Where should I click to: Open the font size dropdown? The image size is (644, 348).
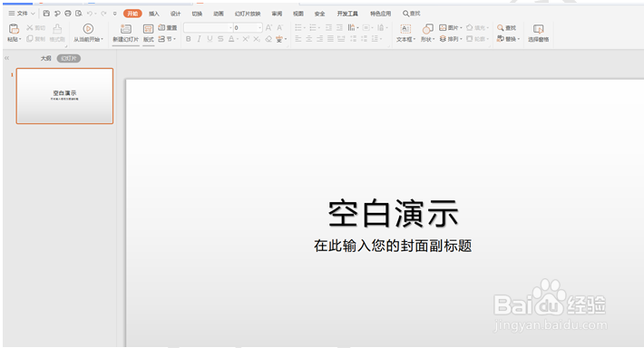[259, 27]
